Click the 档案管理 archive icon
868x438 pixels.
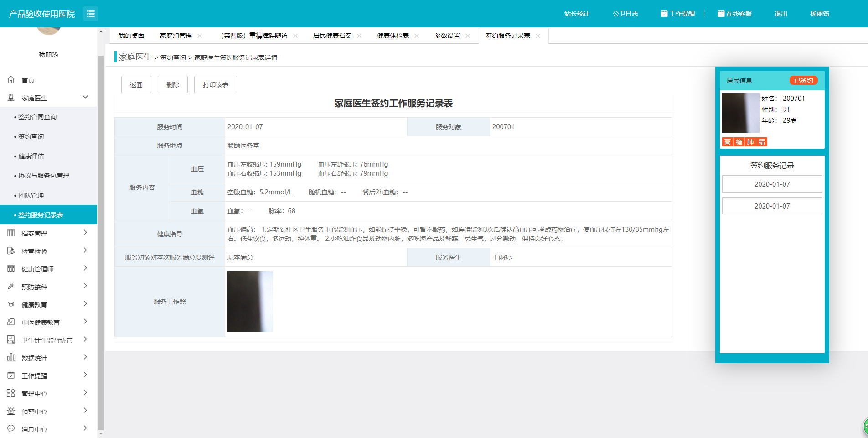coord(11,233)
